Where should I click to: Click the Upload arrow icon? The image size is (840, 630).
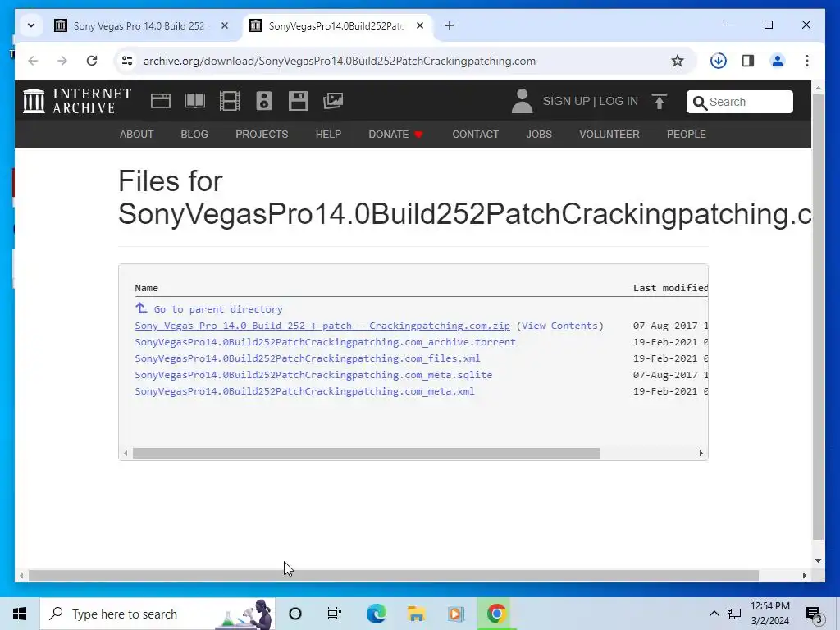coord(660,101)
